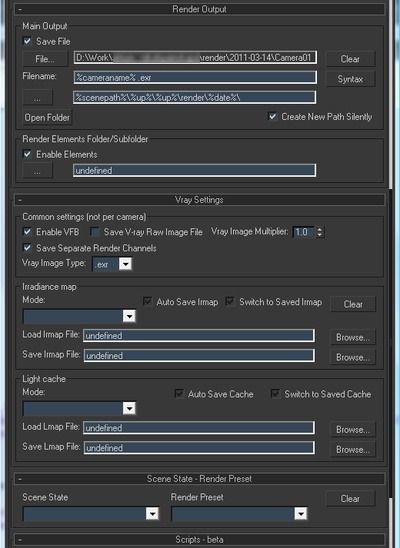Toggle Save Separate Render Channels checkbox
The image size is (400, 548).
click(x=27, y=248)
